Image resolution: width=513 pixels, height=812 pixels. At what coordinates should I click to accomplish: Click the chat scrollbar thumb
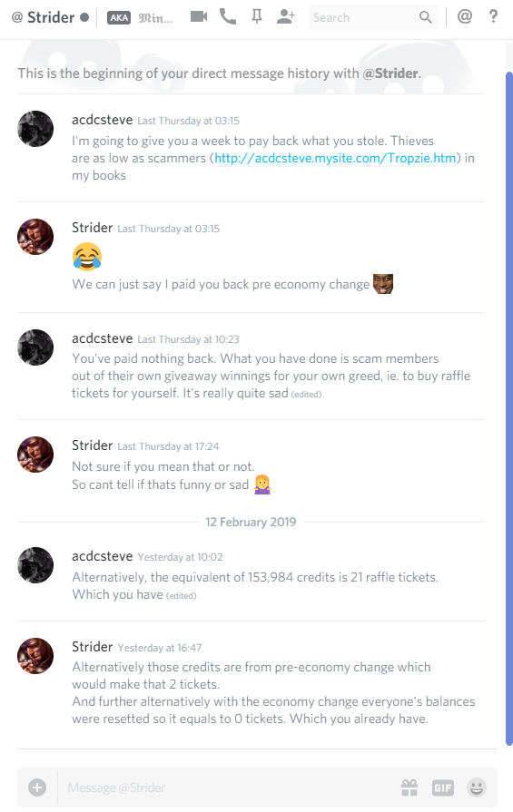click(x=508, y=408)
